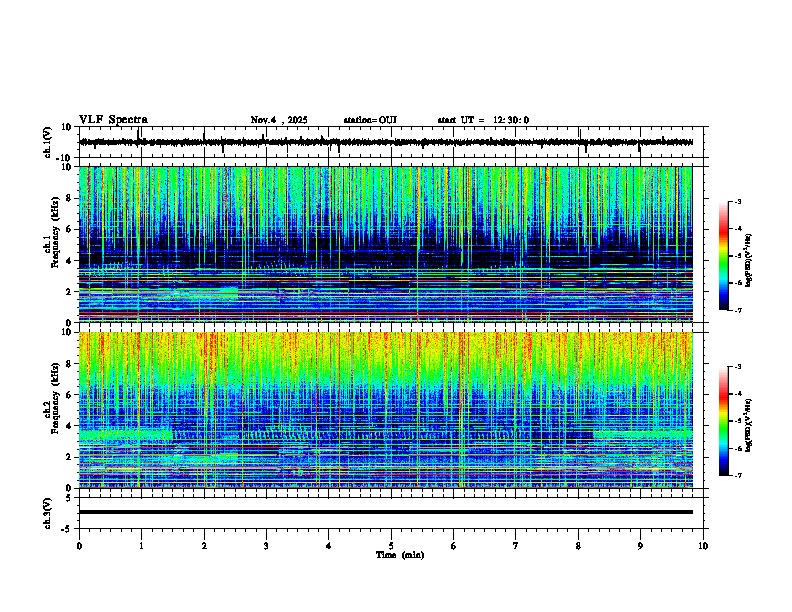Click the "-7" tick on ch.1 colorbar

[738, 310]
